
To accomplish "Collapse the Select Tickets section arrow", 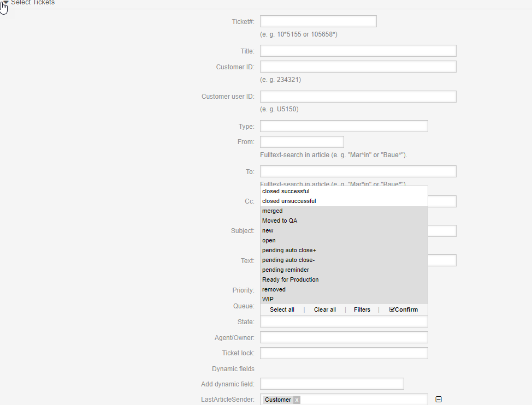I will click(x=6, y=3).
